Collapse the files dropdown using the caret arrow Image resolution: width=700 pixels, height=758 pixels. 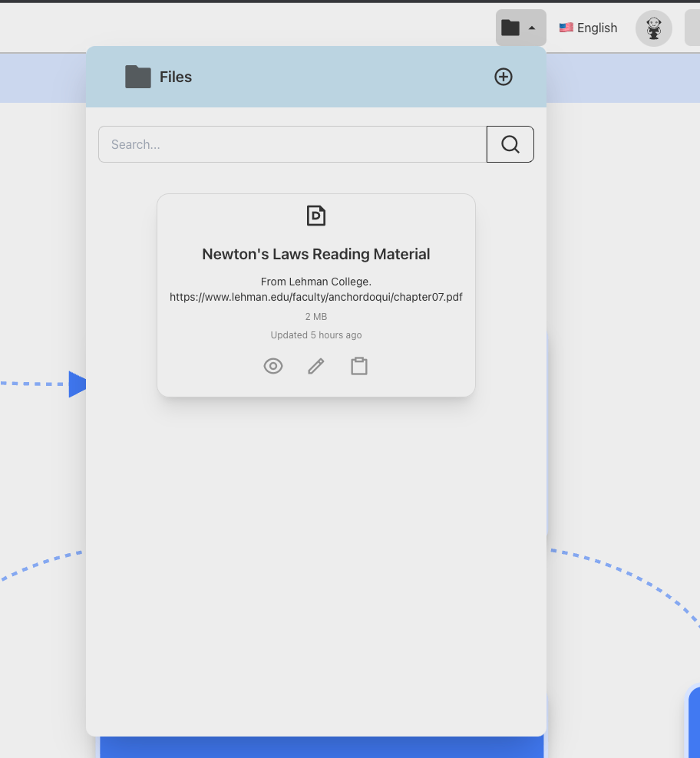533,28
